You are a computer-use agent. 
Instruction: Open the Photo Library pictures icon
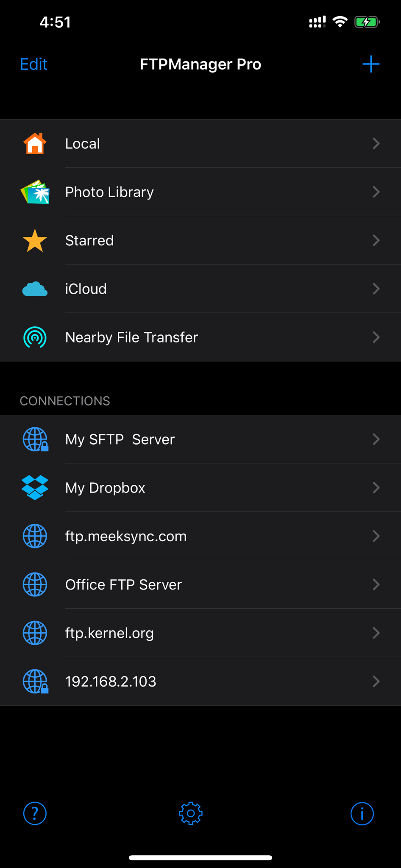pyautogui.click(x=35, y=192)
